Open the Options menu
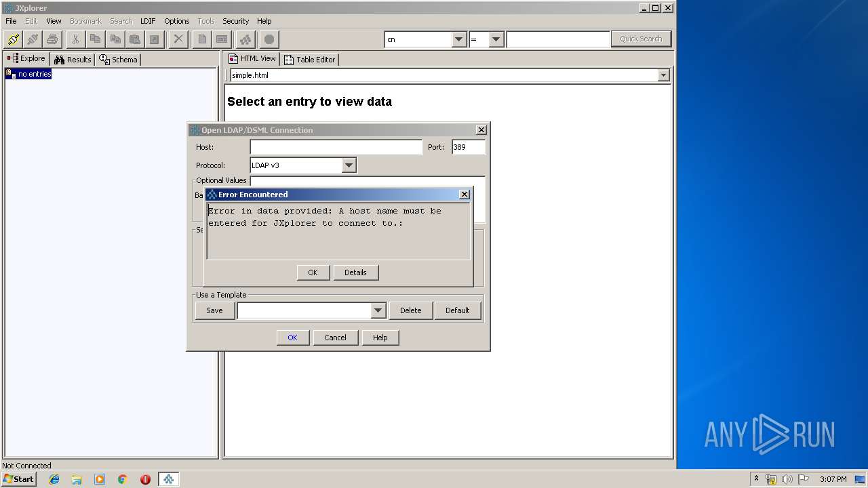This screenshot has width=868, height=488. click(177, 21)
